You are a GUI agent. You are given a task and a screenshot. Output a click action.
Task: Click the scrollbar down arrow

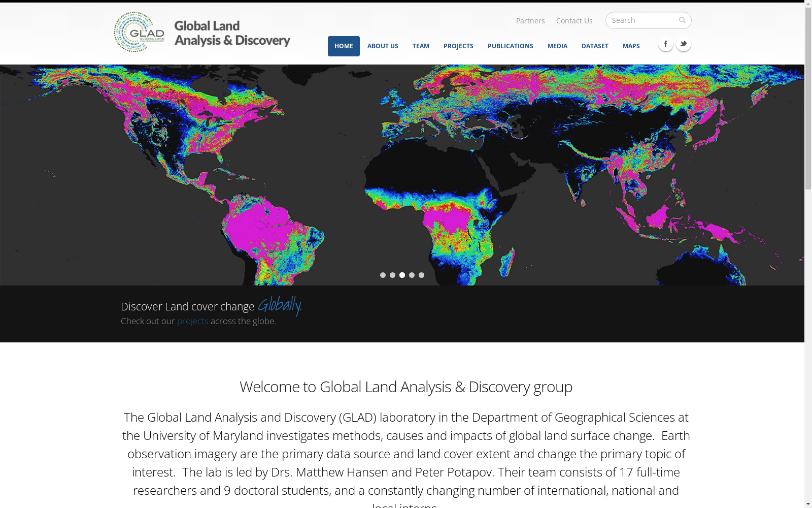808,504
